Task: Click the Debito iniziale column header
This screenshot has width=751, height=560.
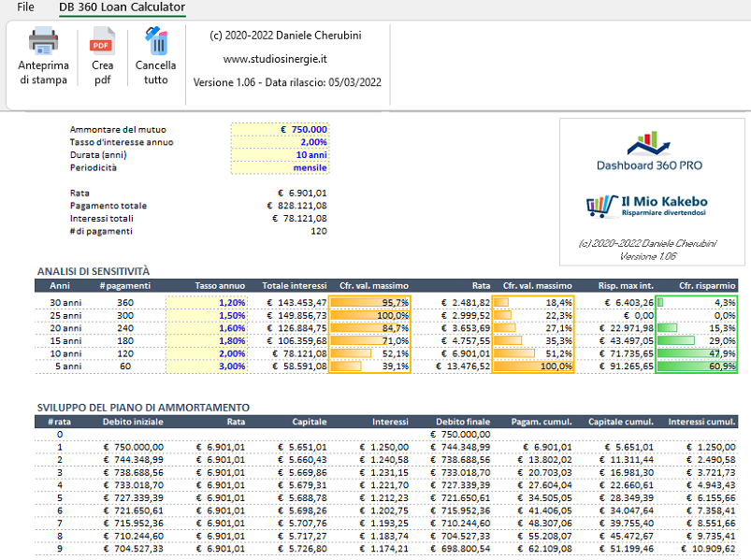Action: click(x=133, y=422)
